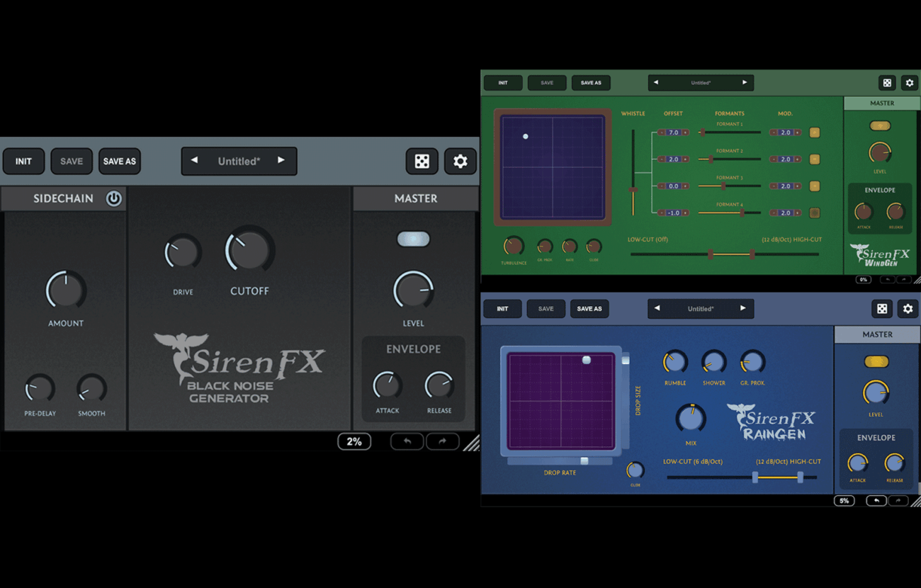This screenshot has width=921, height=588.
Task: Click the undo arrow in RainGen
Action: [x=876, y=501]
